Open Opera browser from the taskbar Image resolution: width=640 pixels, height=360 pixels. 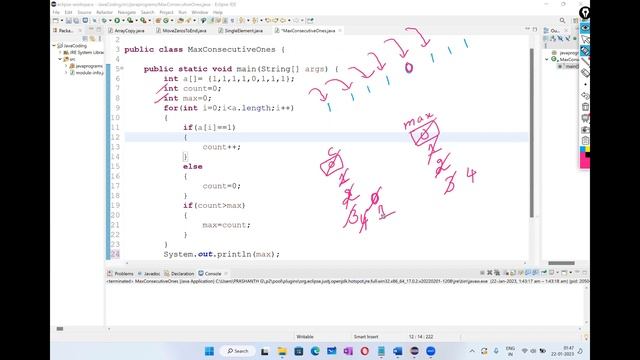coord(364,351)
